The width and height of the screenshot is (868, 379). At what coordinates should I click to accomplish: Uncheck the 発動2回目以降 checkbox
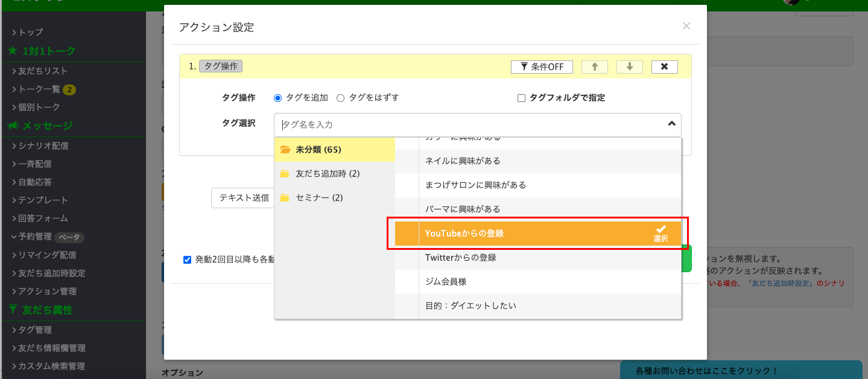(188, 260)
